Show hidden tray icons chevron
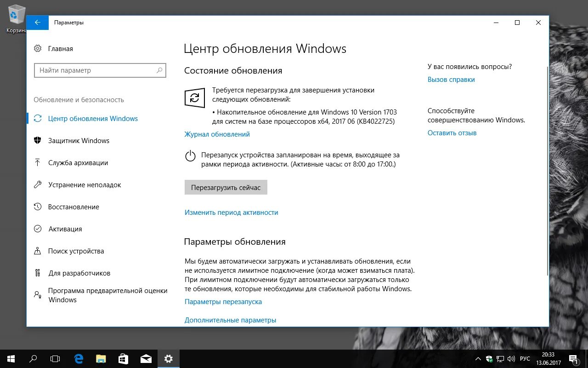588x368 pixels. tap(478, 359)
